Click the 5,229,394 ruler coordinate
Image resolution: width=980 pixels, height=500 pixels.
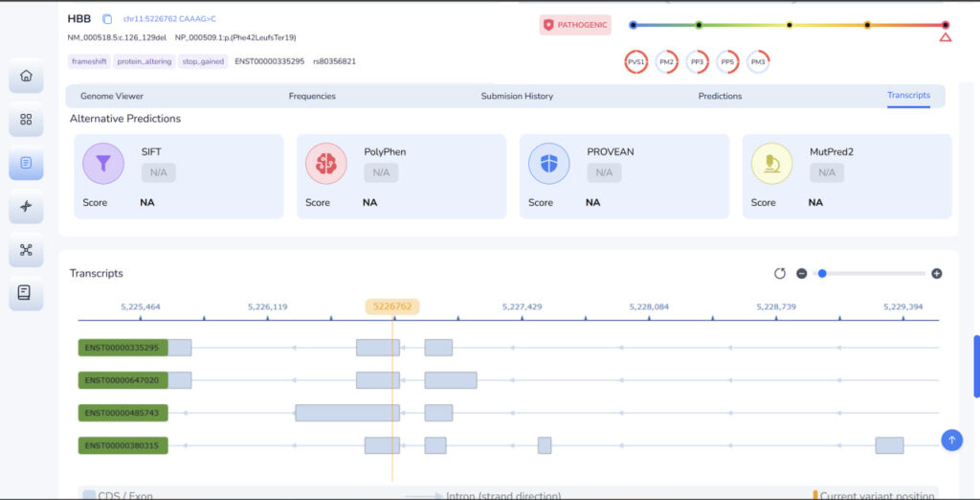click(x=903, y=307)
